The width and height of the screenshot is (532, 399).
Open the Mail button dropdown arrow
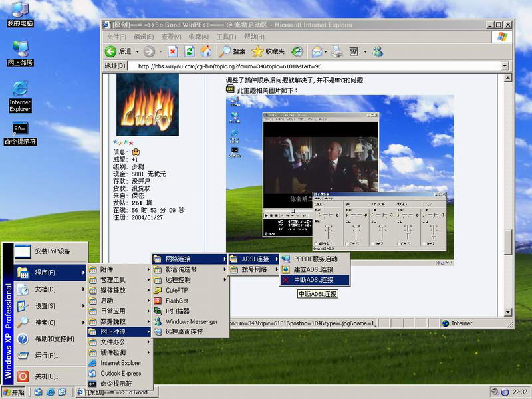tap(325, 52)
